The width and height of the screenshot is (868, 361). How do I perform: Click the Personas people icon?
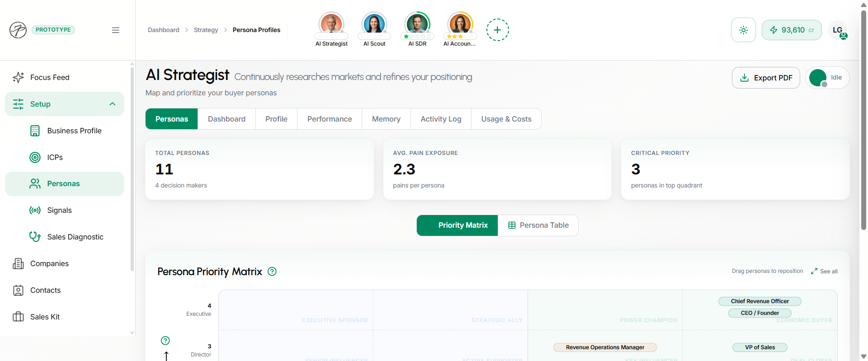(35, 183)
